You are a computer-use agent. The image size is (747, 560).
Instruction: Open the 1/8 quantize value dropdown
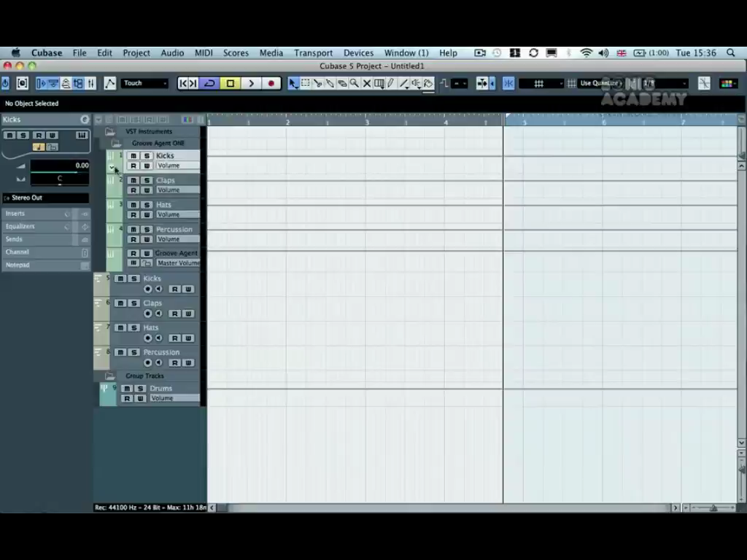665,83
